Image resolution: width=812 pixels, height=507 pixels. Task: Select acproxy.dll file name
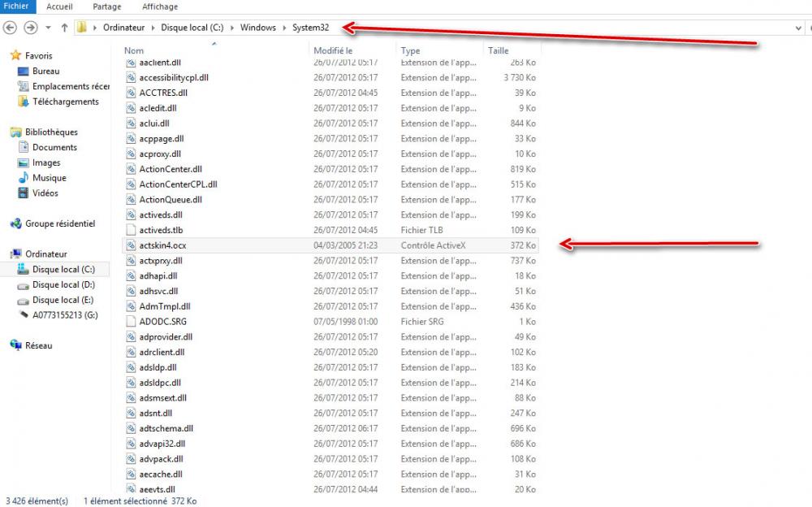pyautogui.click(x=160, y=154)
